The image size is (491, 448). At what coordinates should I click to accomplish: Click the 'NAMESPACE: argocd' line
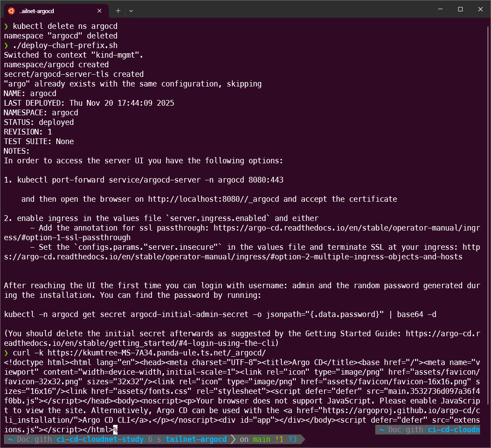pos(41,113)
